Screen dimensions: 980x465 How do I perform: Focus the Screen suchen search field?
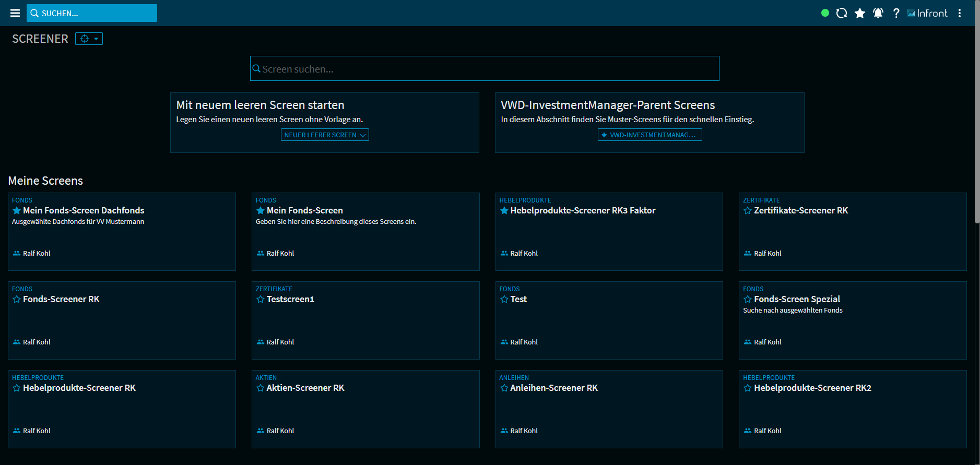tap(484, 68)
